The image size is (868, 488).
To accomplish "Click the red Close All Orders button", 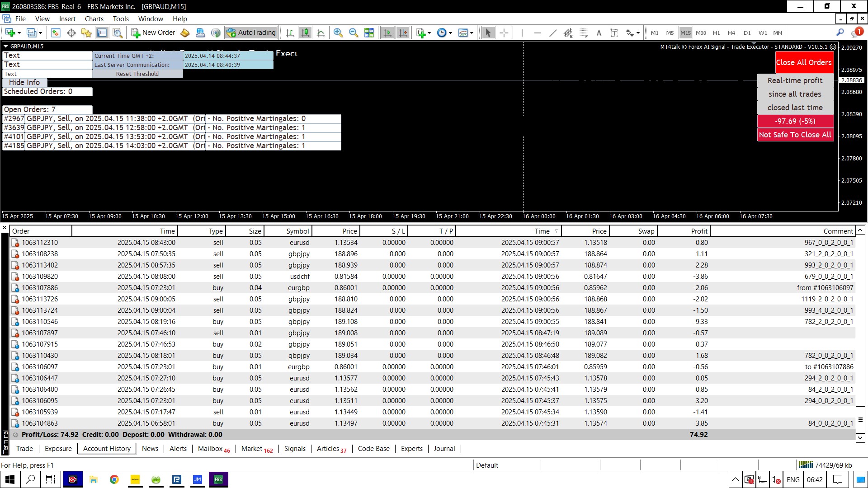I will 804,62.
